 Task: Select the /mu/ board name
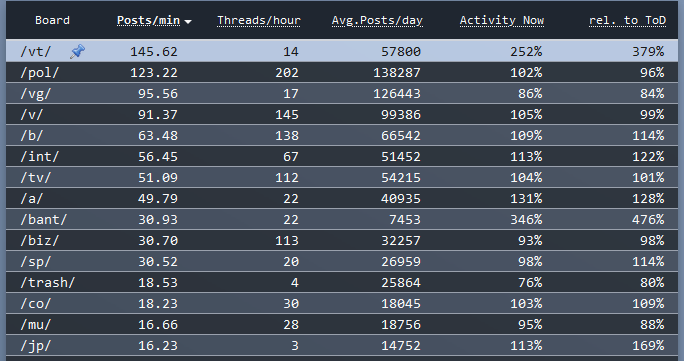[36, 324]
